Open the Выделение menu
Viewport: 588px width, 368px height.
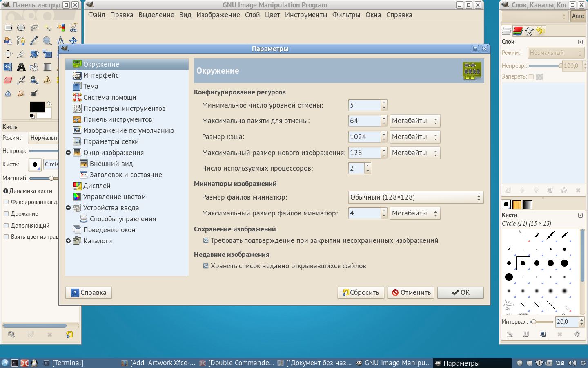(156, 15)
